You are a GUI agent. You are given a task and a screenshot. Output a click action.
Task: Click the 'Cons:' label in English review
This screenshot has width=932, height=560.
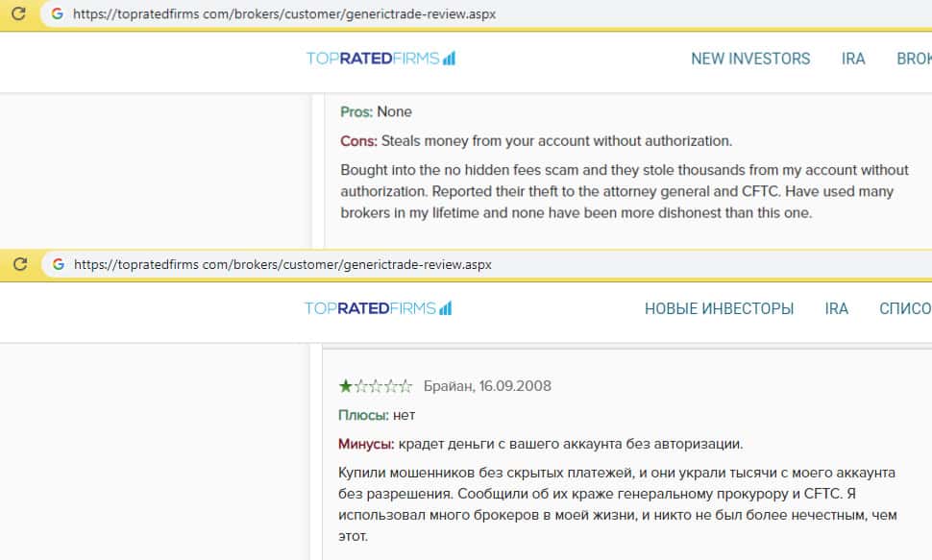358,141
